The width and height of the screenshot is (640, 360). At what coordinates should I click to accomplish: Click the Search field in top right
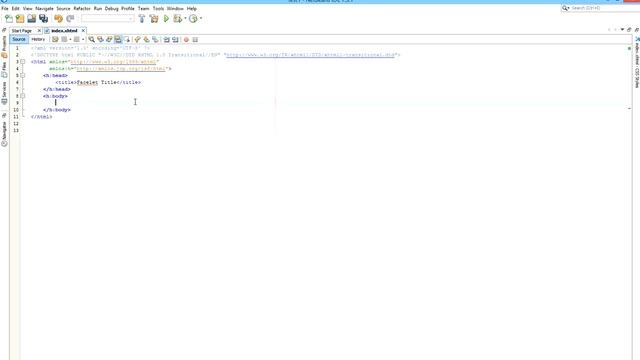[601, 8]
